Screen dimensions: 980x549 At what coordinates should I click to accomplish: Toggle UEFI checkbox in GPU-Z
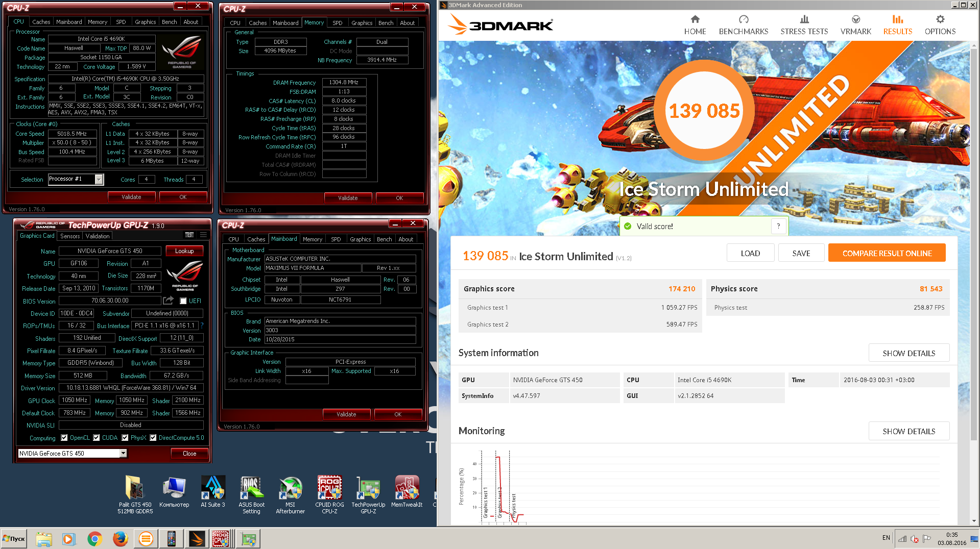point(183,301)
